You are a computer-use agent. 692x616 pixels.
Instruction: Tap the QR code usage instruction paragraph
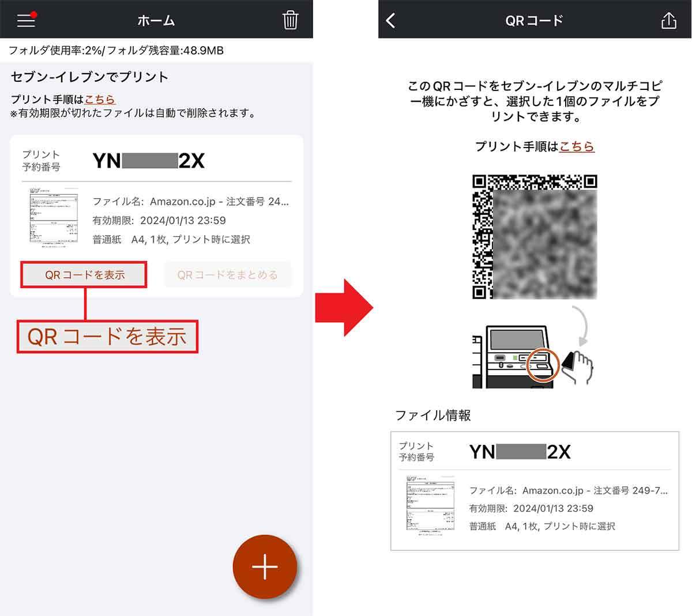(535, 101)
